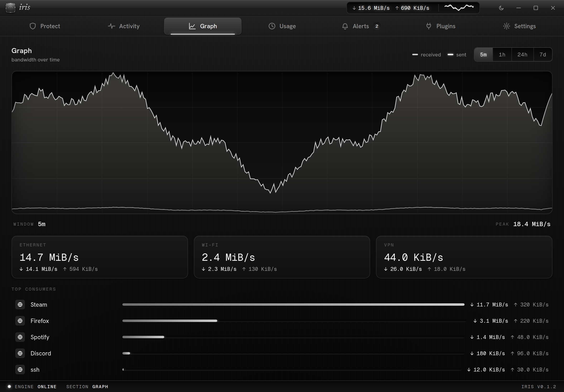
Task: Click the Discord consumer name
Action: point(41,353)
